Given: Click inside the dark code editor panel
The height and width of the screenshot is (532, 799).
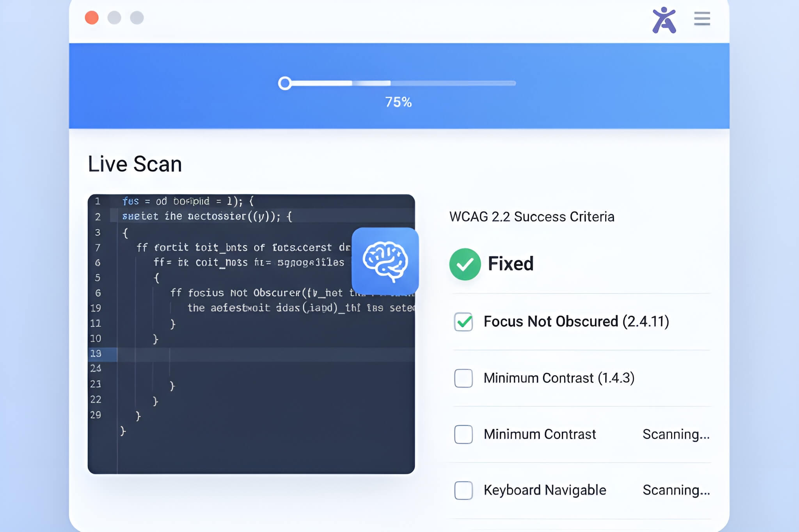Looking at the screenshot, I should 254,410.
